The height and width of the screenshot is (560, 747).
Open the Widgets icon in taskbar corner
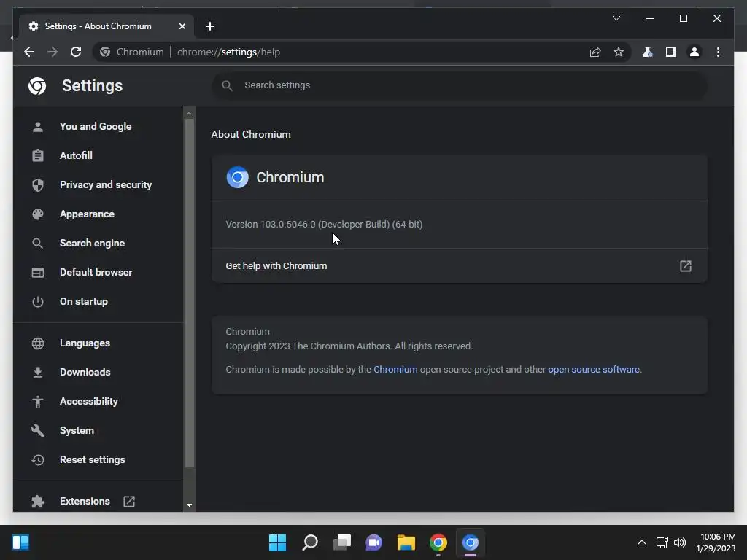(x=20, y=542)
